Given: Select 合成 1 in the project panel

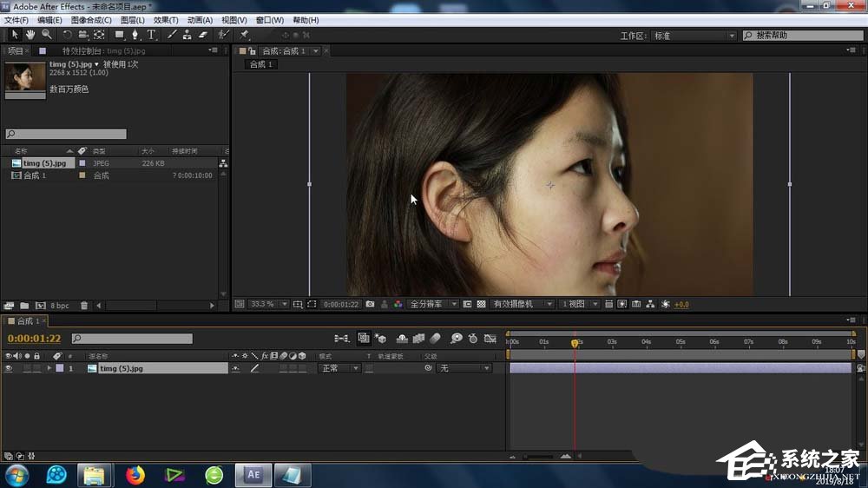Looking at the screenshot, I should click(x=35, y=175).
